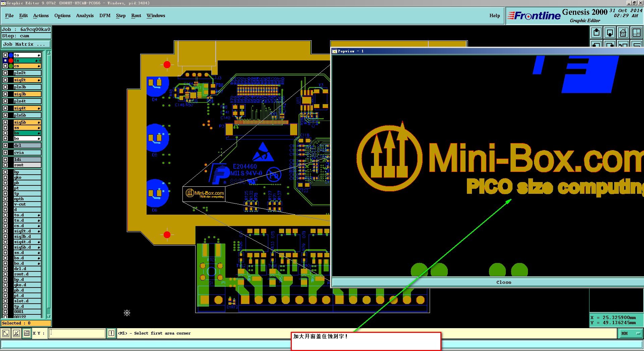Click the 'Selected : 0' status field
Viewport: 644px width, 351px height.
pos(26,323)
